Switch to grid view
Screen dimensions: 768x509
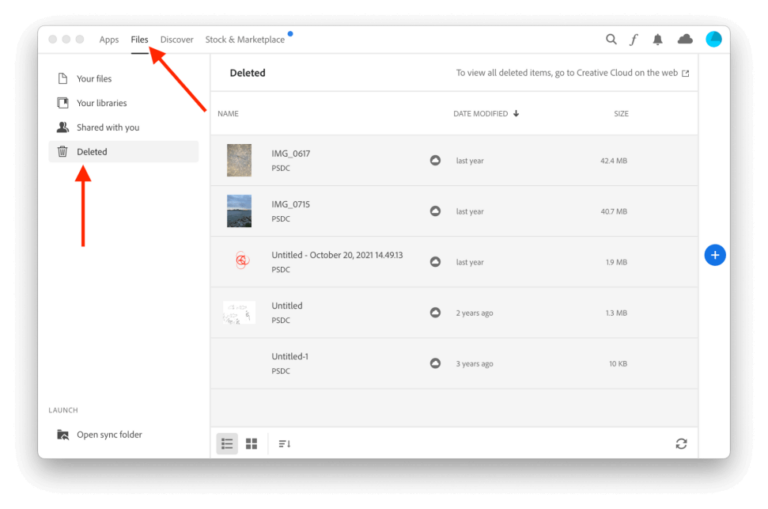(251, 444)
